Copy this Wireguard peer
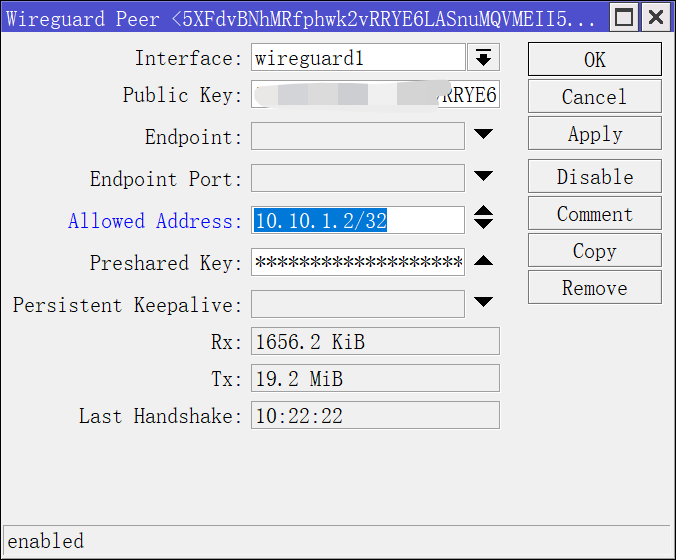This screenshot has width=676, height=560. [594, 251]
